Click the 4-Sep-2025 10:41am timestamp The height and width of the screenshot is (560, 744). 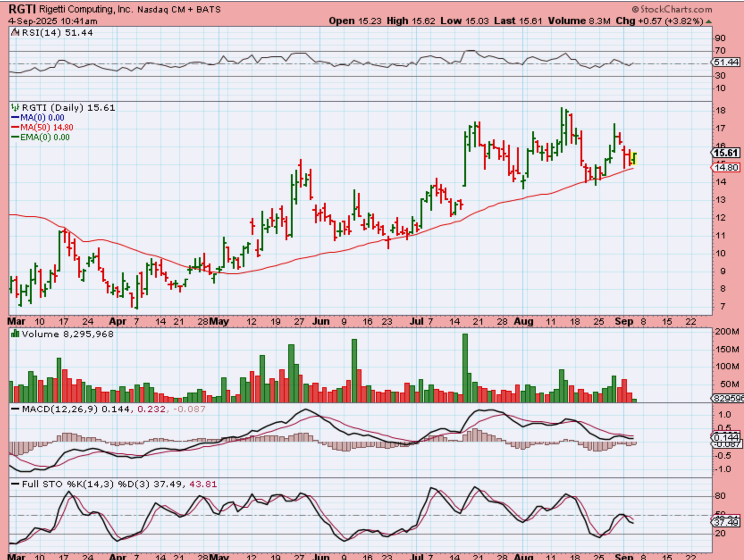53,21
